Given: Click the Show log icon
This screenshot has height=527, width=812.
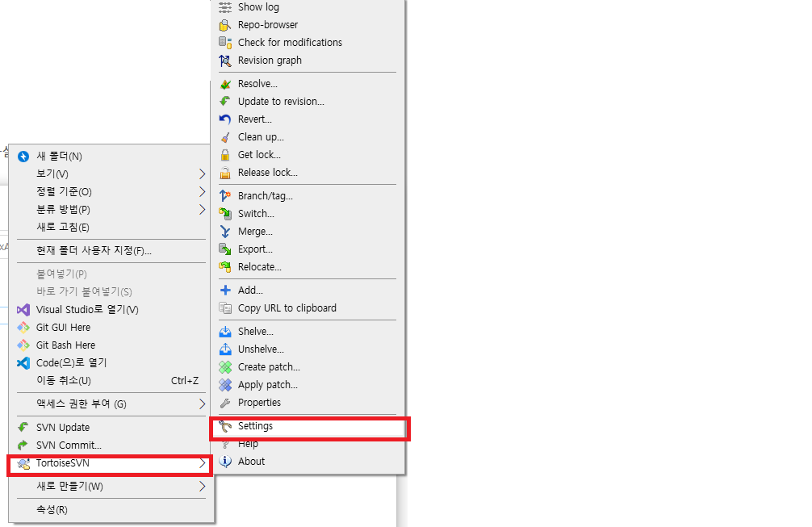Looking at the screenshot, I should pyautogui.click(x=224, y=7).
